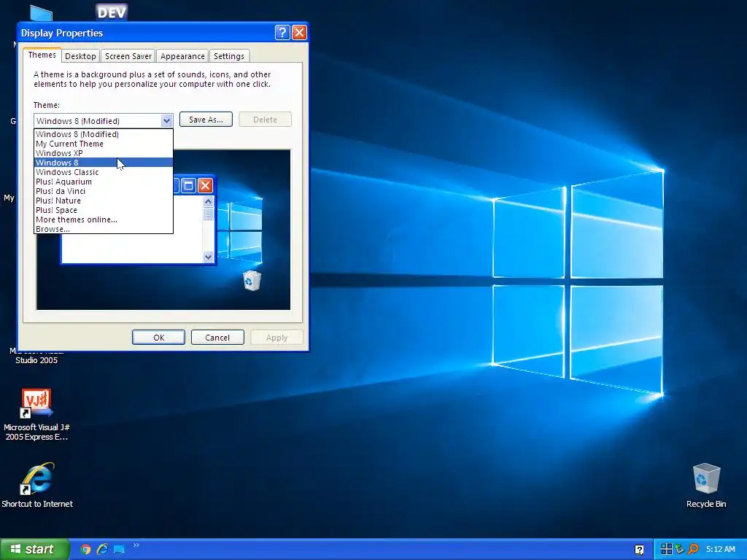This screenshot has height=560, width=747.
Task: Launch Internet Explorer from Quick Launch bar
Action: pos(102,549)
